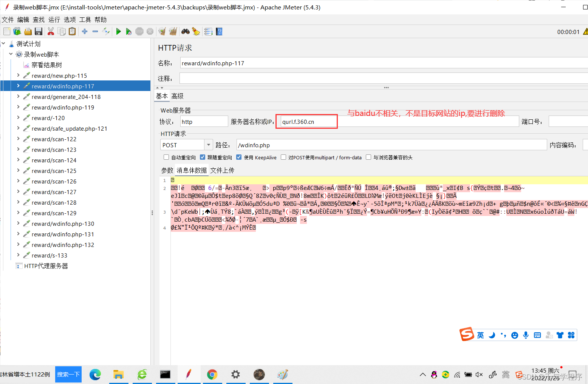
Task: Open the 运行 menu
Action: (x=54, y=20)
